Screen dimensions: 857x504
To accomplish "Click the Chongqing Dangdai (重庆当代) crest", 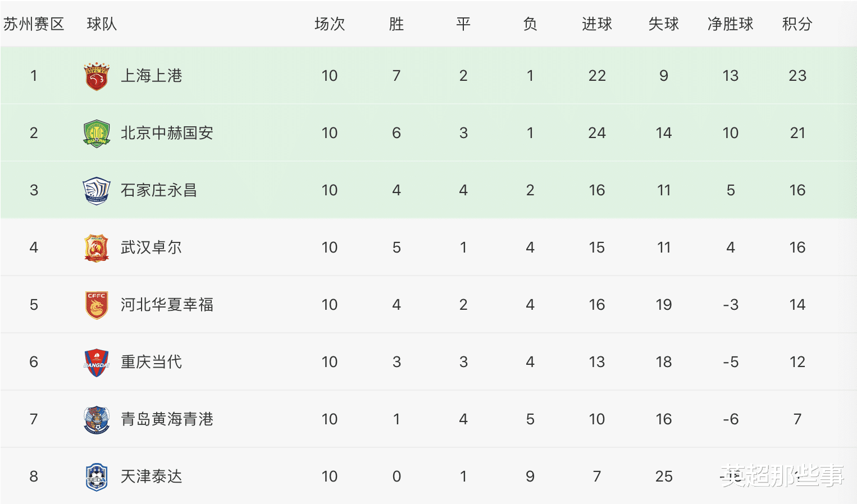I will coord(97,363).
